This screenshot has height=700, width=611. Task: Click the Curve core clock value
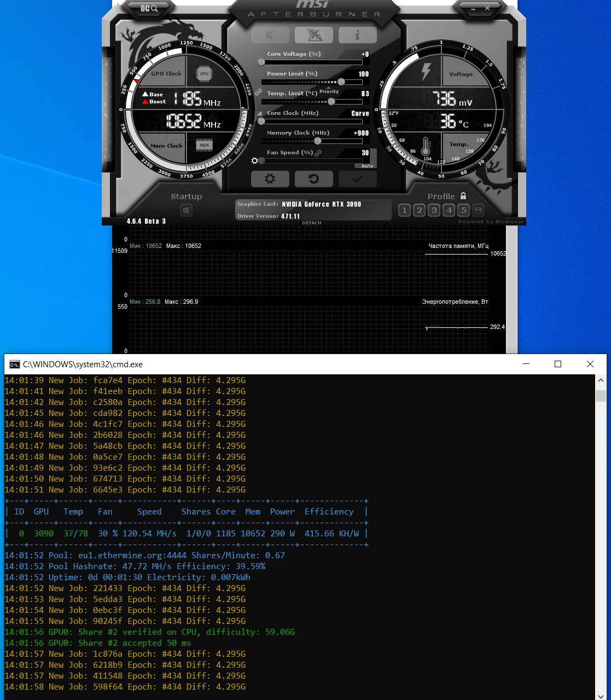click(x=360, y=113)
